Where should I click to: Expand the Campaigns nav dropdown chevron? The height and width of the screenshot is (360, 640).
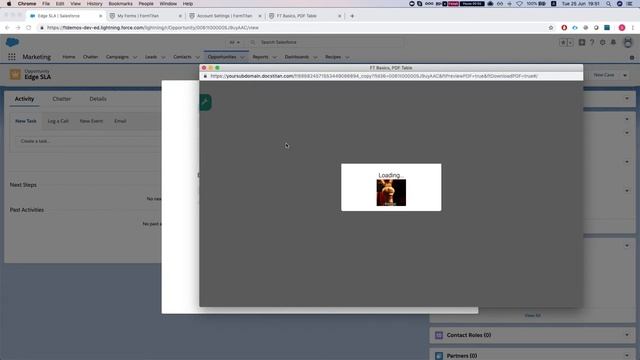point(135,57)
